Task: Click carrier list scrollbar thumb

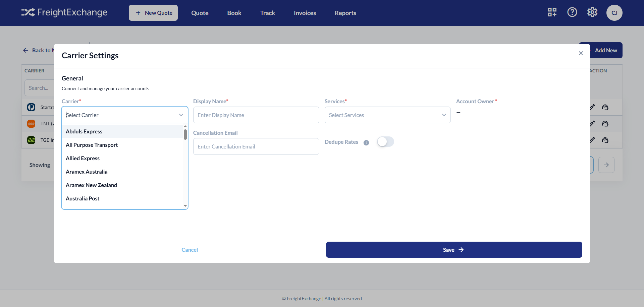Action: [x=185, y=134]
